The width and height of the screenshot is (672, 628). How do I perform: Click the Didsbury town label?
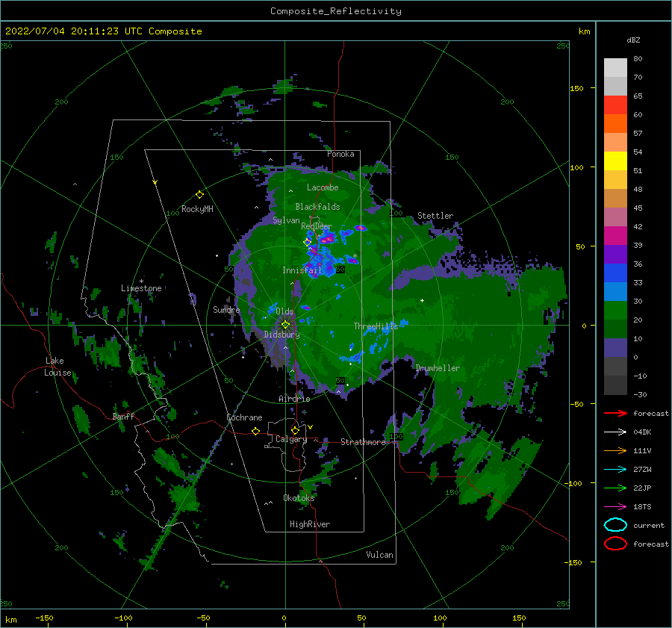281,335
